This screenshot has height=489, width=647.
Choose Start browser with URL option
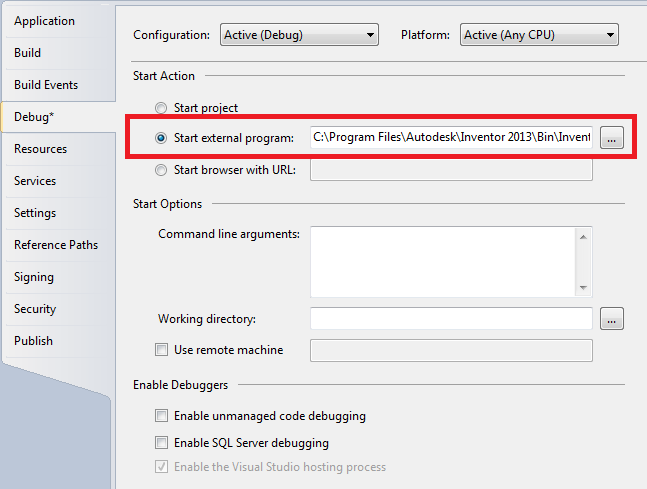tap(161, 170)
